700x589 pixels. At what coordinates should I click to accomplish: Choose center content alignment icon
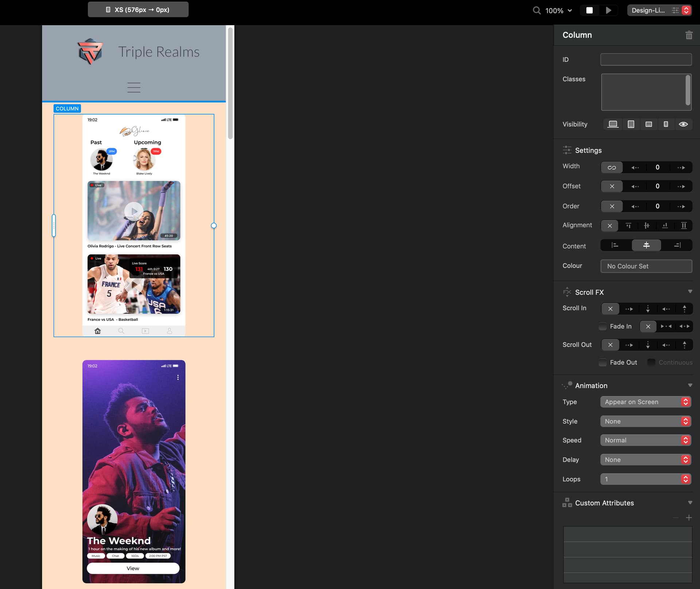click(x=646, y=245)
